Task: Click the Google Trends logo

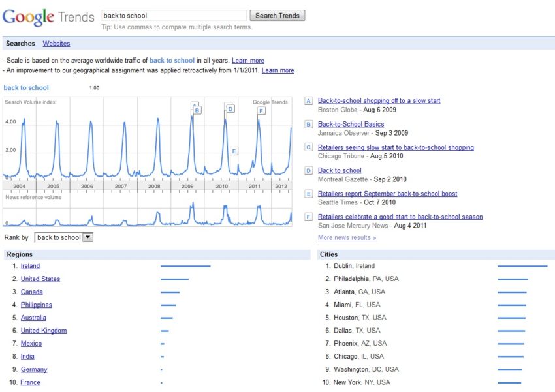Action: 48,16
